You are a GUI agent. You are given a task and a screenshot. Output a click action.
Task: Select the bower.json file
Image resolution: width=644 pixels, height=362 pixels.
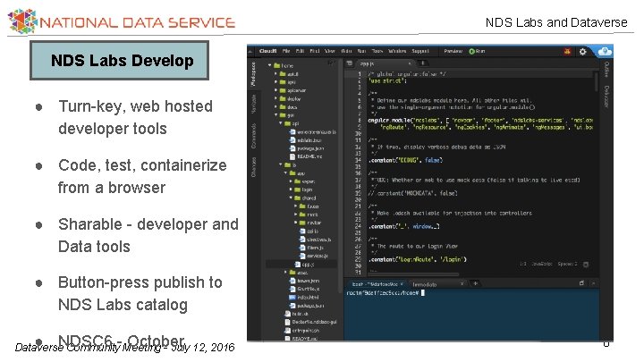point(304,281)
